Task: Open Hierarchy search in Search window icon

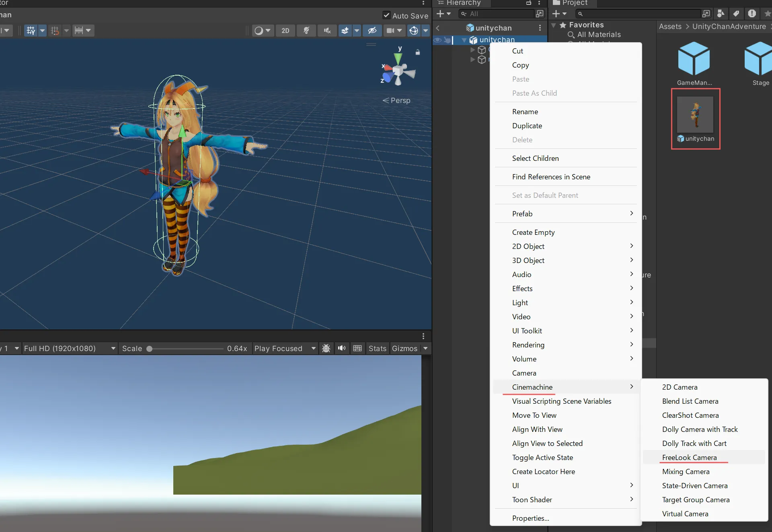Action: coord(540,14)
